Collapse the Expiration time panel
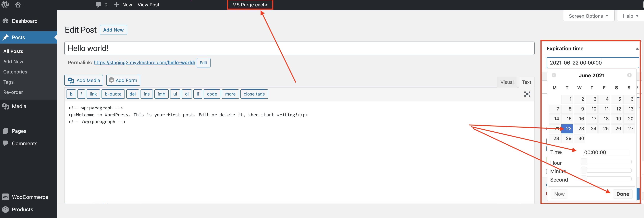This screenshot has width=644, height=218. [x=637, y=48]
